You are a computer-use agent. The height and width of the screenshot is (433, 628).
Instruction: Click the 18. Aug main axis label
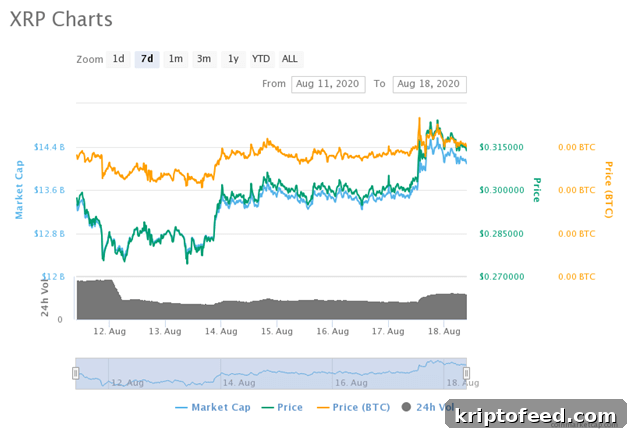(444, 331)
